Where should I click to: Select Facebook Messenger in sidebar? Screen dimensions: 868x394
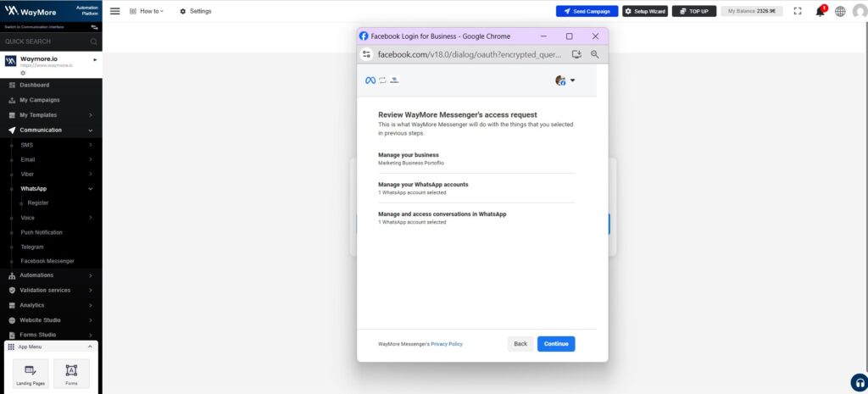(x=47, y=261)
